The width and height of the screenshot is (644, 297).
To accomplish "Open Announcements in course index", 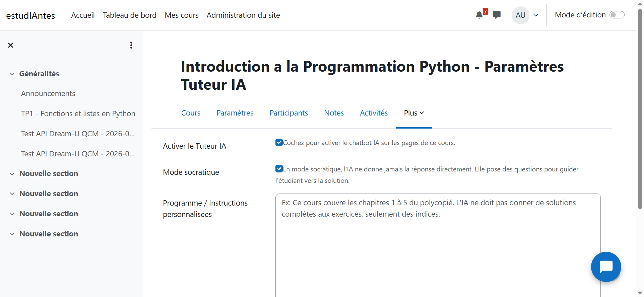I will [x=48, y=94].
